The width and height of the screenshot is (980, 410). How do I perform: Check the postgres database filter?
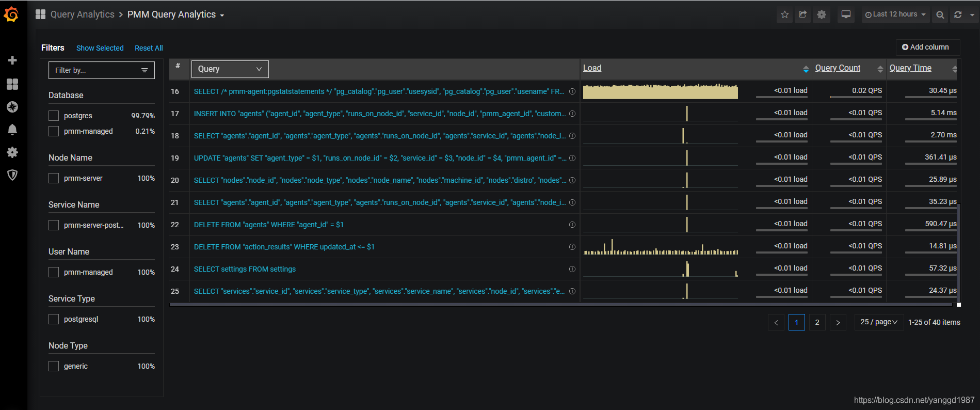[x=54, y=116]
